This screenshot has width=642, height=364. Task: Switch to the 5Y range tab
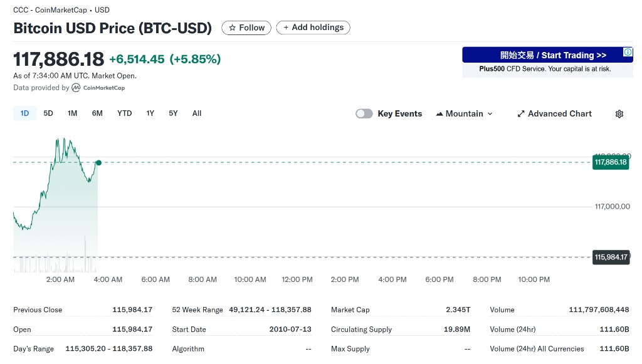[x=173, y=113]
